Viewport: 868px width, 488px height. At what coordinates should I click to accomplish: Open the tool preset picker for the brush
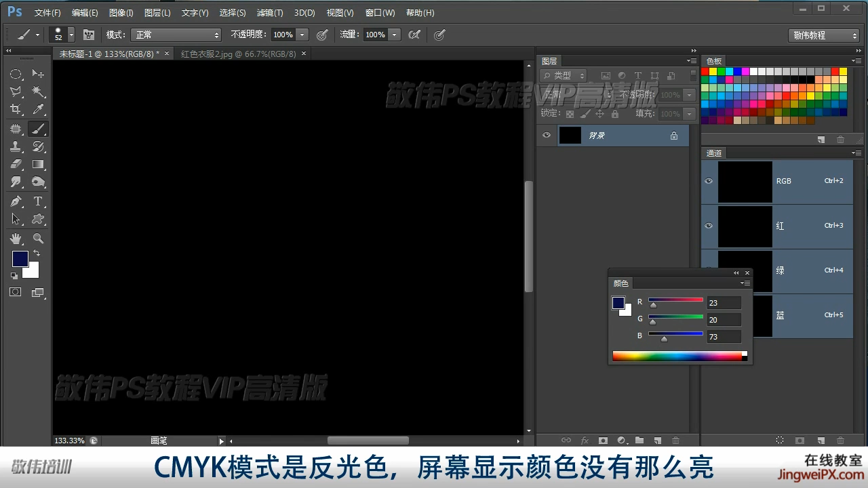click(28, 35)
